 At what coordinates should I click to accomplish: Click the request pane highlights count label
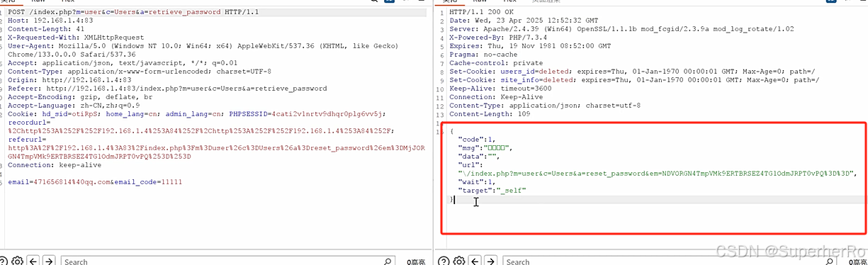click(415, 261)
